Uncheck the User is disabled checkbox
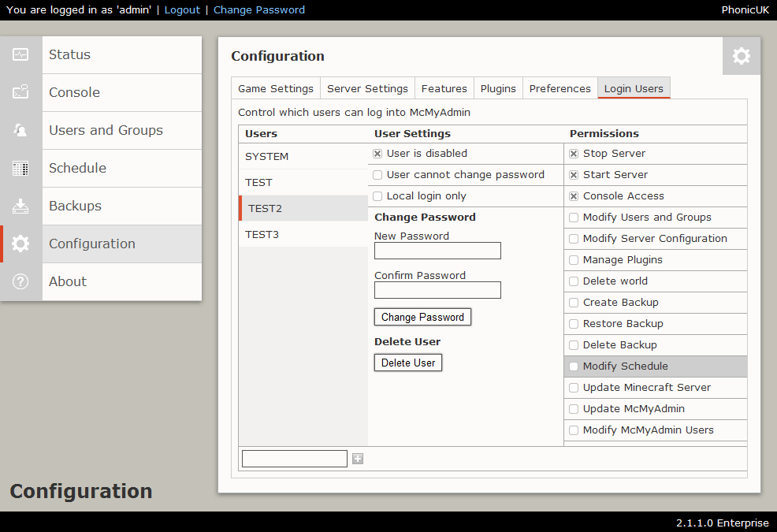 tap(377, 154)
